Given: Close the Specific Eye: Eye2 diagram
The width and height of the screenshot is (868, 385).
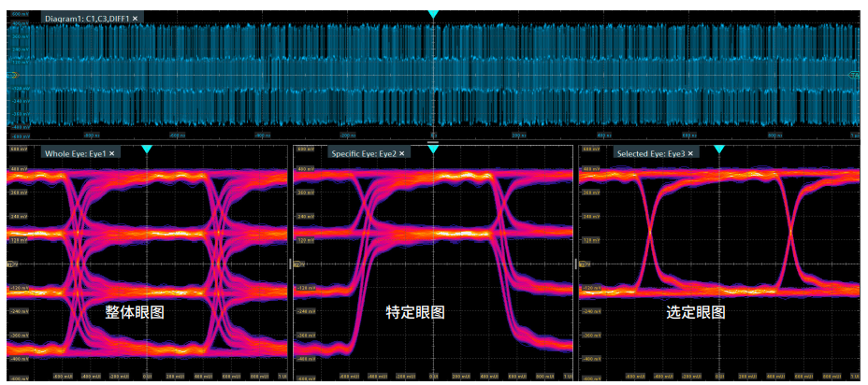Looking at the screenshot, I should (402, 152).
